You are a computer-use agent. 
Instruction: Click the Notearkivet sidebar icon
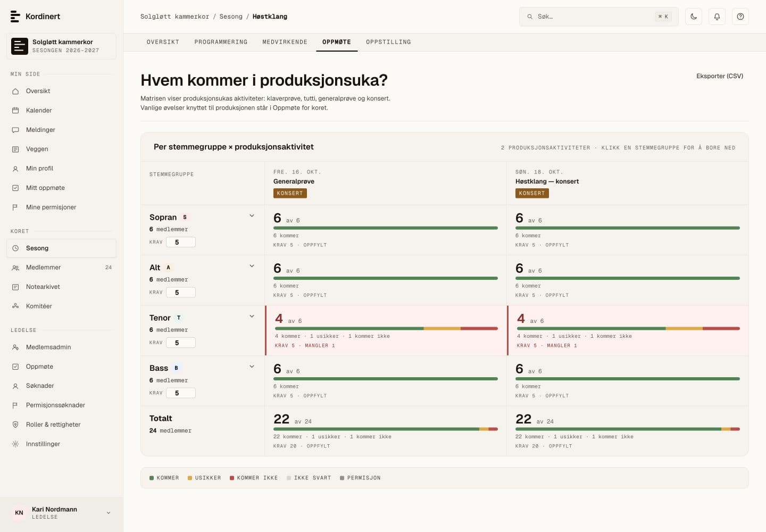point(15,287)
